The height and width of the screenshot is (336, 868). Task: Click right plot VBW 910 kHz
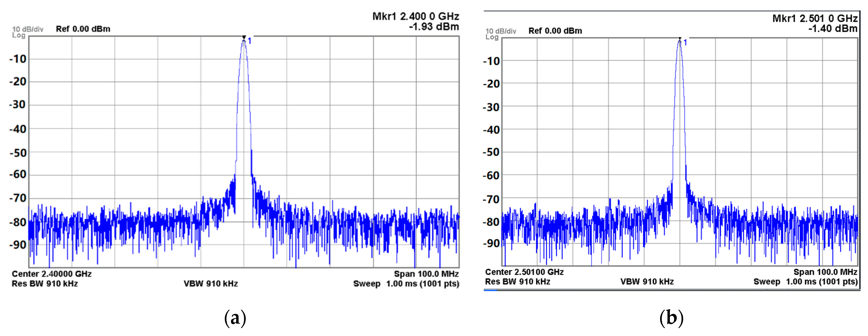[x=647, y=282]
